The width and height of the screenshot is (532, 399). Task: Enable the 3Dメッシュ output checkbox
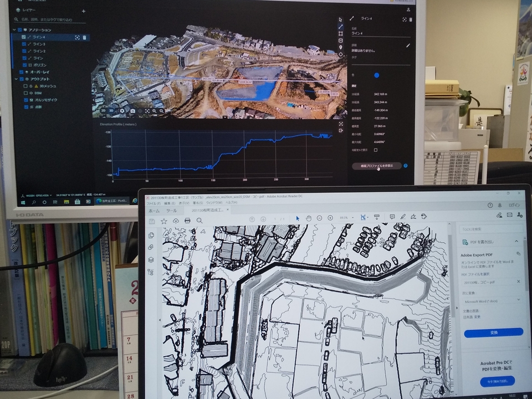point(25,86)
